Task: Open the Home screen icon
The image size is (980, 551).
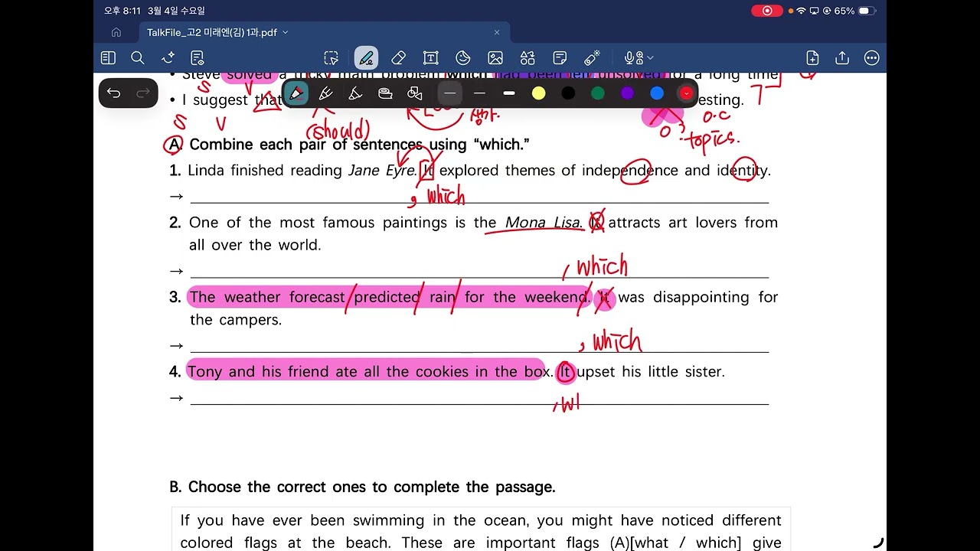Action: click(116, 32)
